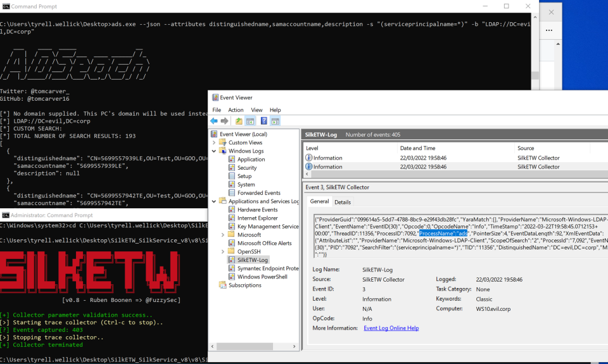
Task: Click Show/Hide Action Pane toolbar icon
Action: pos(274,121)
